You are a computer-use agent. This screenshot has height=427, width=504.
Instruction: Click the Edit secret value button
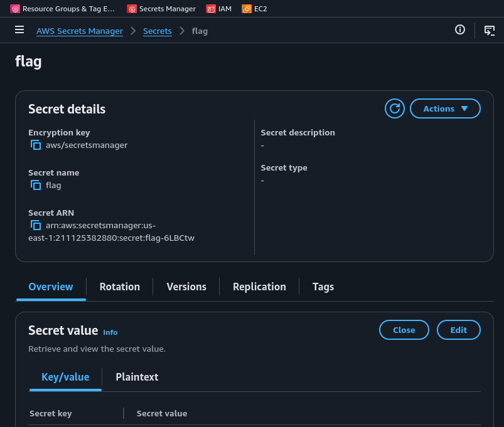click(458, 330)
